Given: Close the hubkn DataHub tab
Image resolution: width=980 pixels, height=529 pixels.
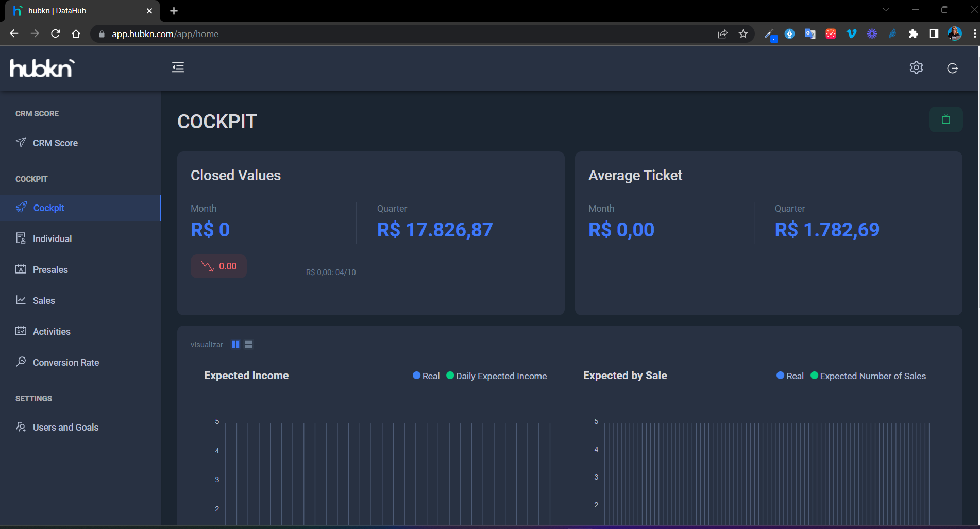Looking at the screenshot, I should click(149, 11).
